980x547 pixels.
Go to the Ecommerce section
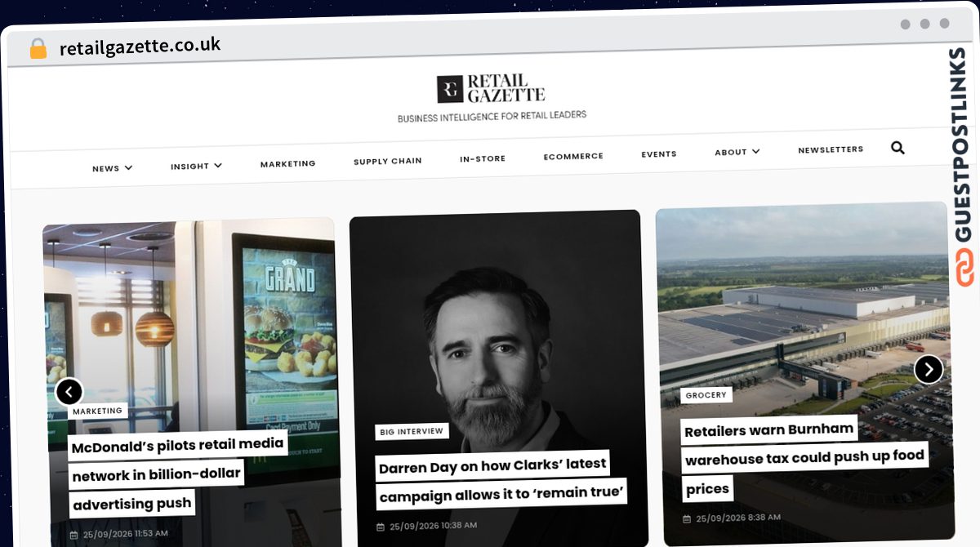[x=573, y=156]
